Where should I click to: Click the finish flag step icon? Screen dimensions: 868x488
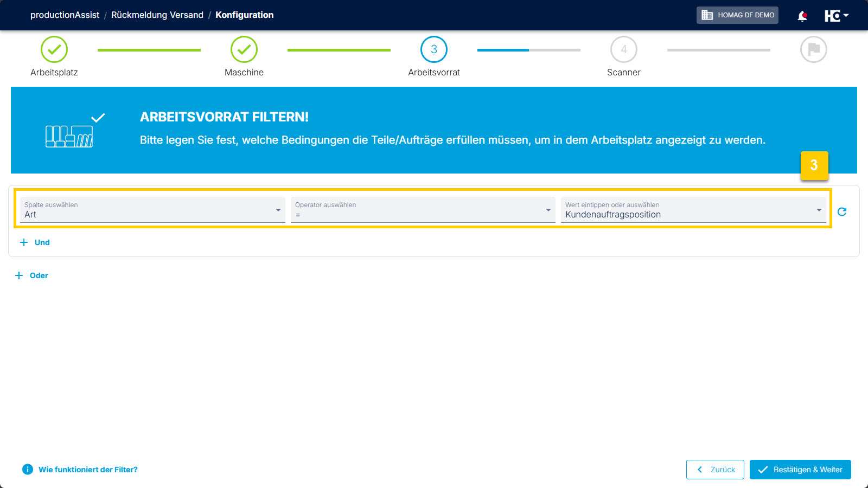814,49
